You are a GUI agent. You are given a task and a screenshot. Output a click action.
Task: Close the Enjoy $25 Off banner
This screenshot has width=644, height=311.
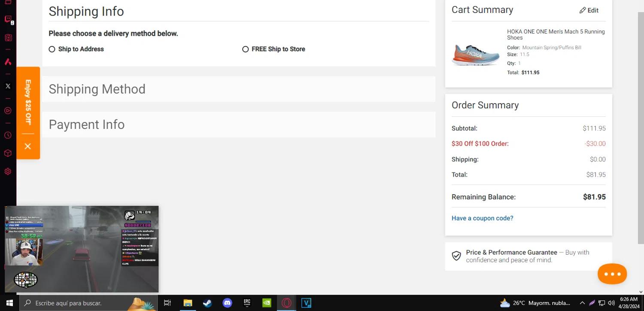click(28, 146)
